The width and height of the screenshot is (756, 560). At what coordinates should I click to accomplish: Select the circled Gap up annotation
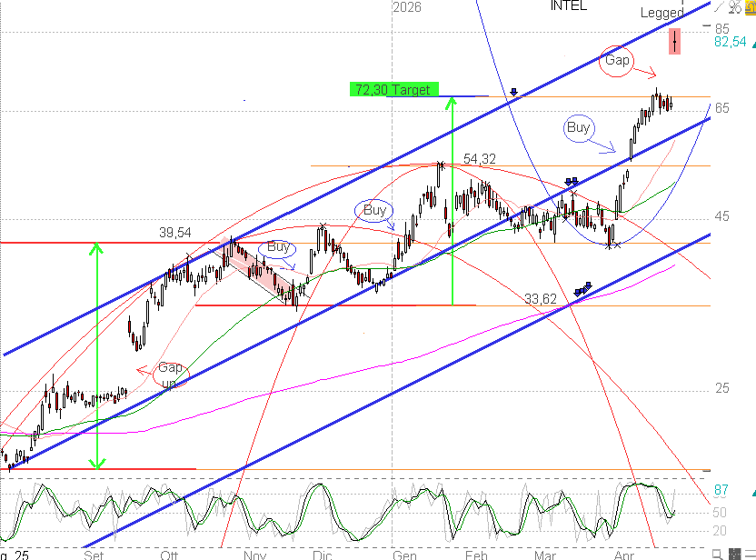[170, 373]
